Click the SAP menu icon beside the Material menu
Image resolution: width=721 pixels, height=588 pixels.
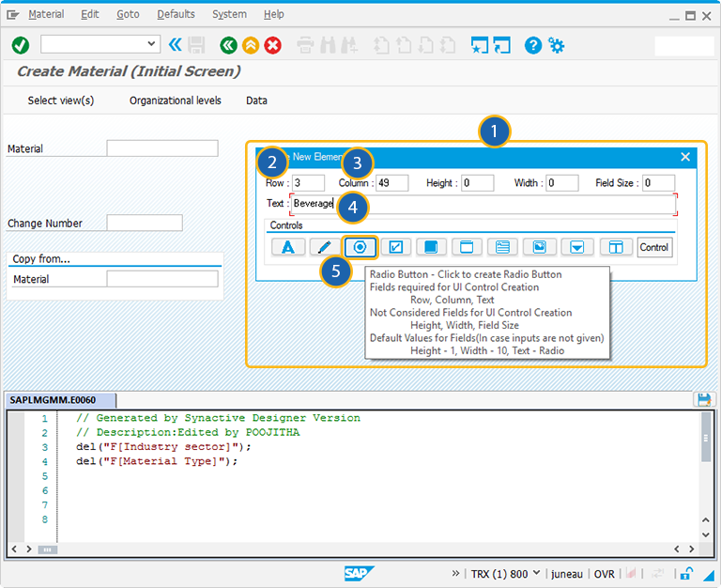pyautogui.click(x=13, y=15)
